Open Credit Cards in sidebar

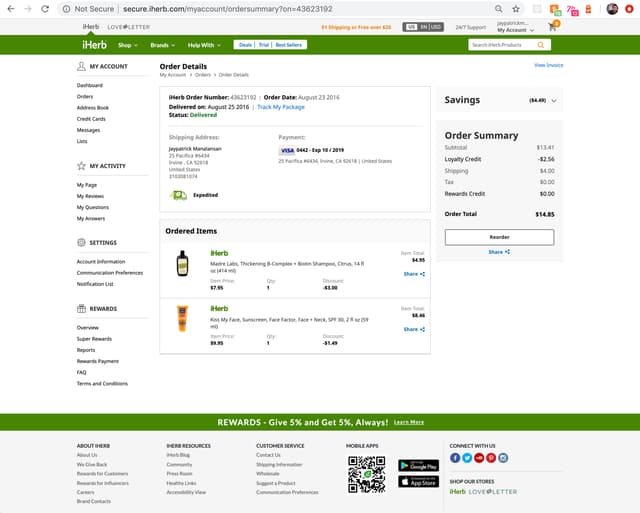pos(91,119)
